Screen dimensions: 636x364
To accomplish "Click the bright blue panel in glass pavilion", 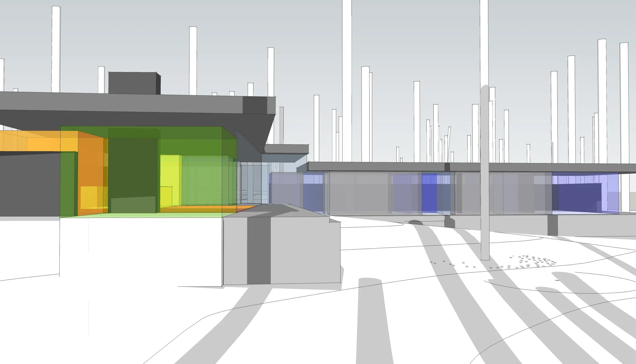I will (429, 193).
